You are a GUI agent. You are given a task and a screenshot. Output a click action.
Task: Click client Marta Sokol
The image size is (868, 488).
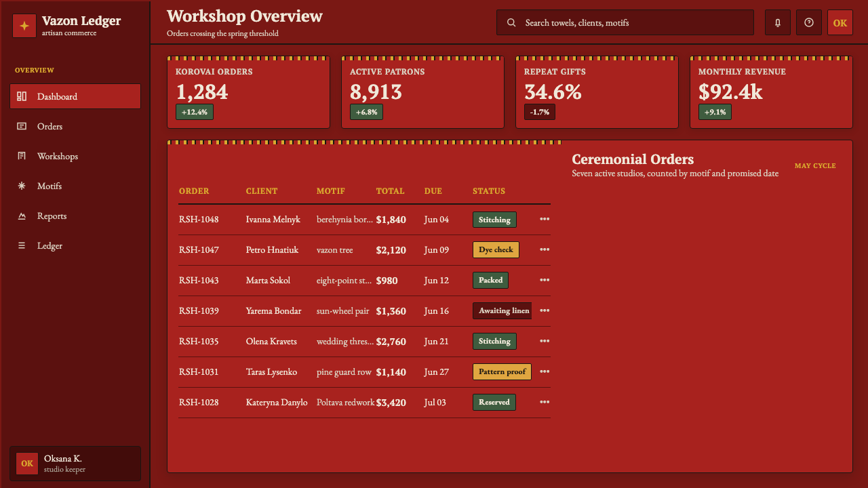coord(268,281)
